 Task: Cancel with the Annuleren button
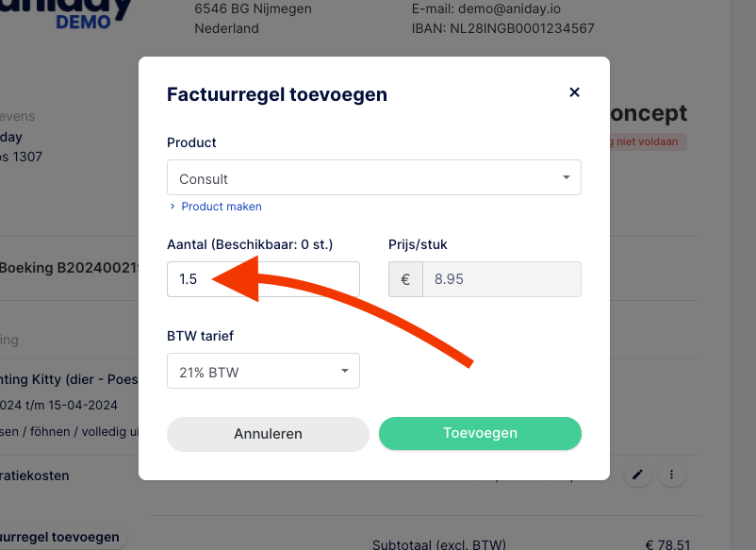(268, 434)
